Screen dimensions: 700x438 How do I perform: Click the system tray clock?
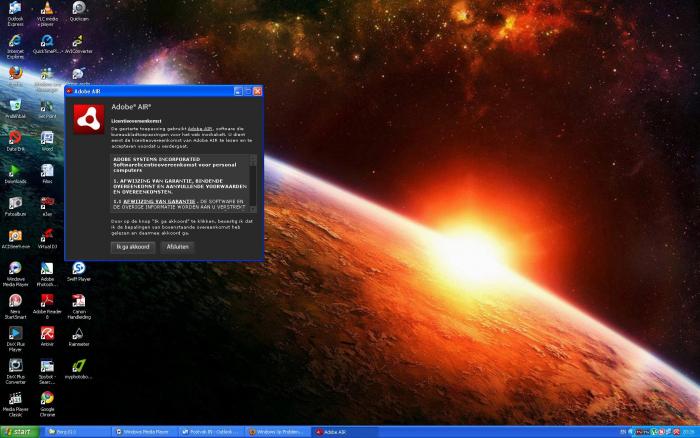pyautogui.click(x=690, y=432)
